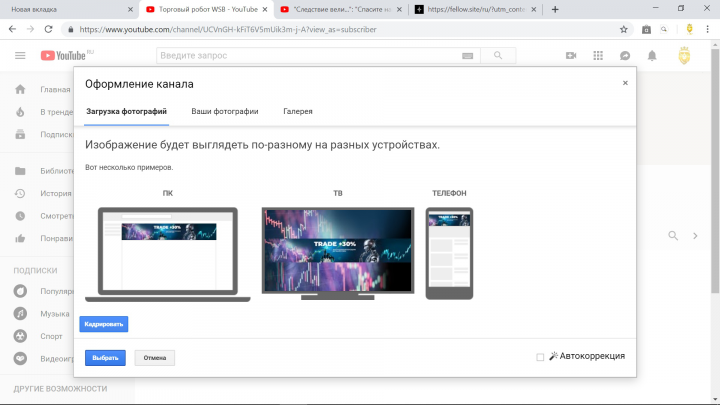720x405 pixels.
Task: Open a new browser tab
Action: coord(555,9)
